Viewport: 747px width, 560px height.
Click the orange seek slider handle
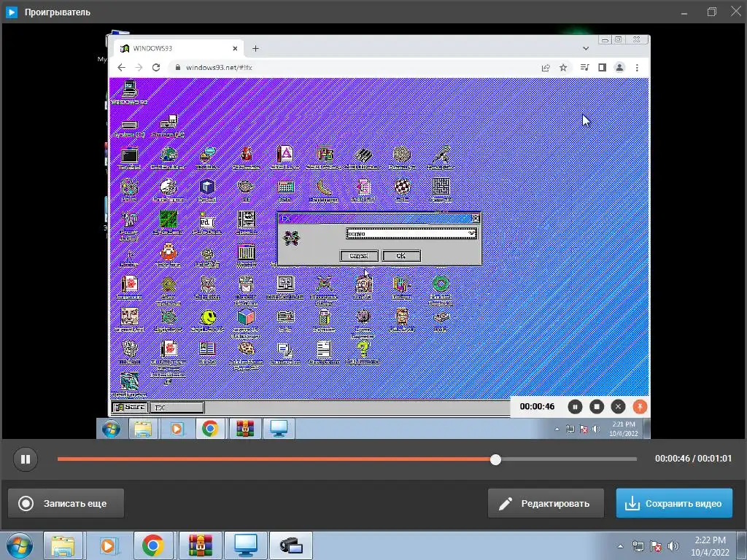[495, 459]
